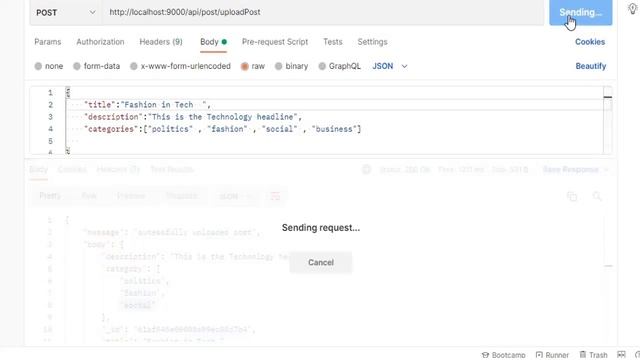The image size is (640, 360).
Task: Click the "title" line in body editor
Action: [147, 105]
